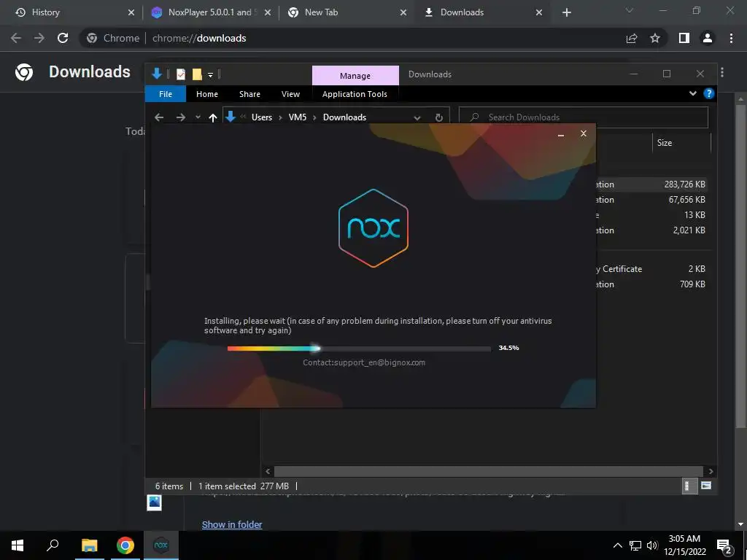Open the Manage ribbon tab
747x560 pixels.
355,76
